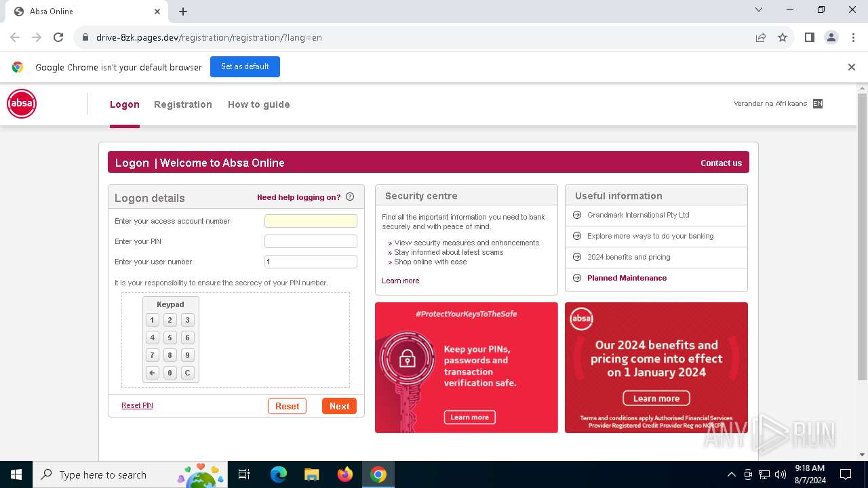Click the share page icon
Viewport: 868px width, 488px height.
coord(761,37)
